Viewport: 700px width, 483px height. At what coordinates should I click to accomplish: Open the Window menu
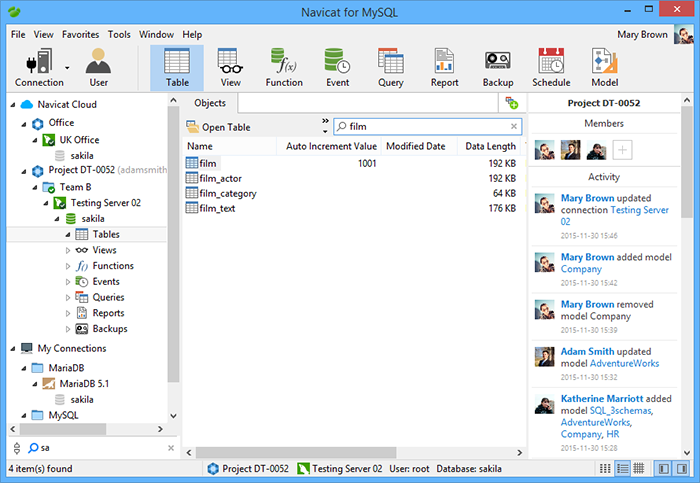[x=156, y=34]
